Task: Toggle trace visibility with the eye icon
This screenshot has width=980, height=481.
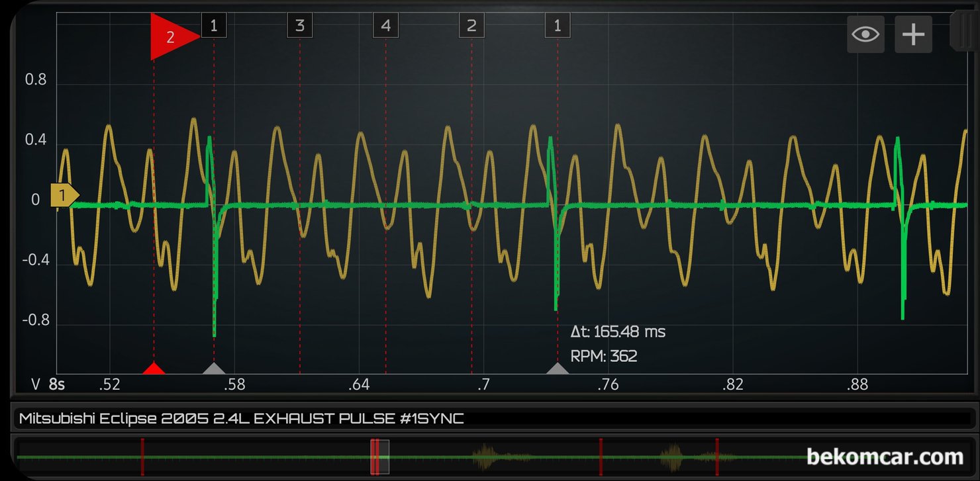Action: click(865, 34)
